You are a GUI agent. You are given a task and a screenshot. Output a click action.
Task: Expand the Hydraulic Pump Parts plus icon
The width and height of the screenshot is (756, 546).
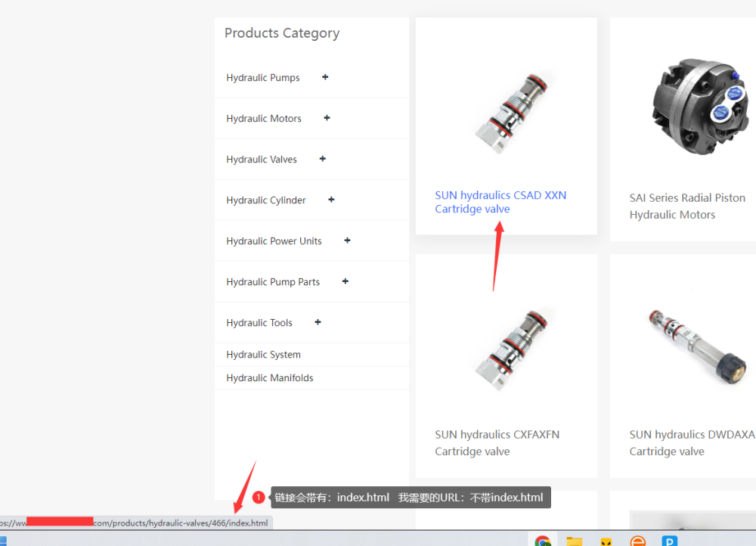(x=345, y=281)
